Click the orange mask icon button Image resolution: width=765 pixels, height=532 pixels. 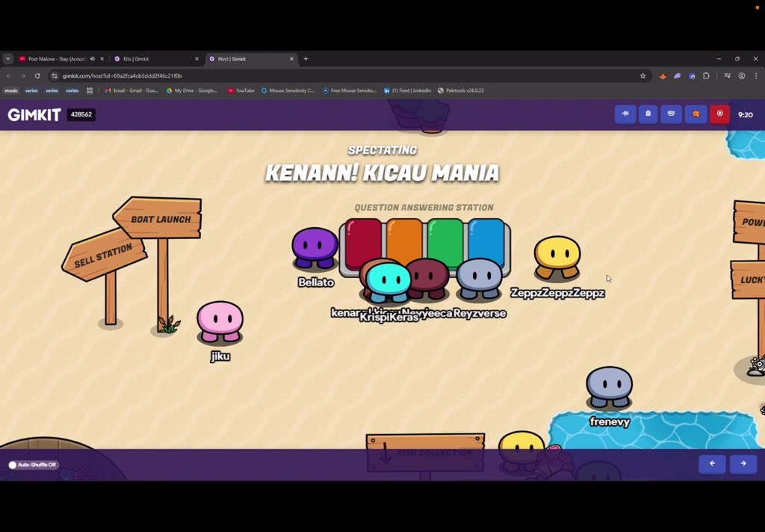[x=696, y=114]
